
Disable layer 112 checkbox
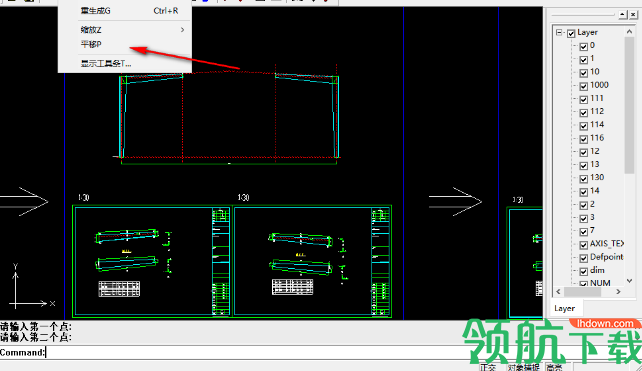(584, 113)
